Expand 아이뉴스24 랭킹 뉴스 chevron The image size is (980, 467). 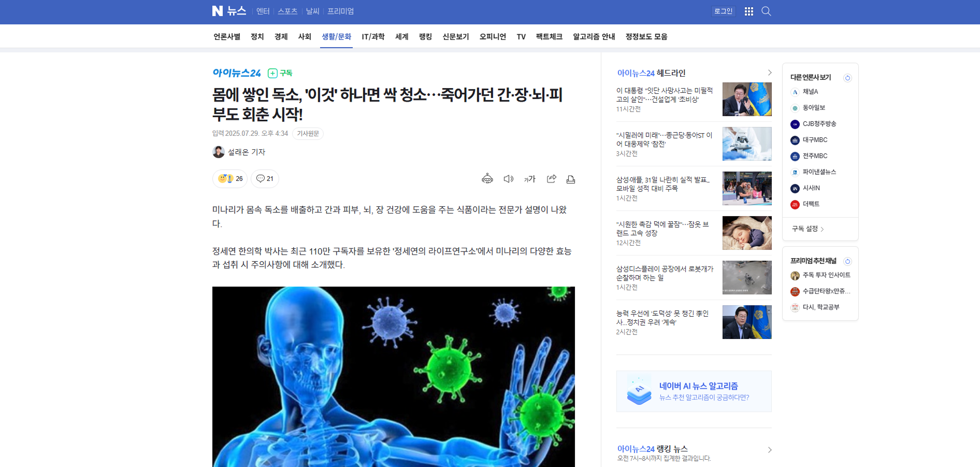pos(769,450)
